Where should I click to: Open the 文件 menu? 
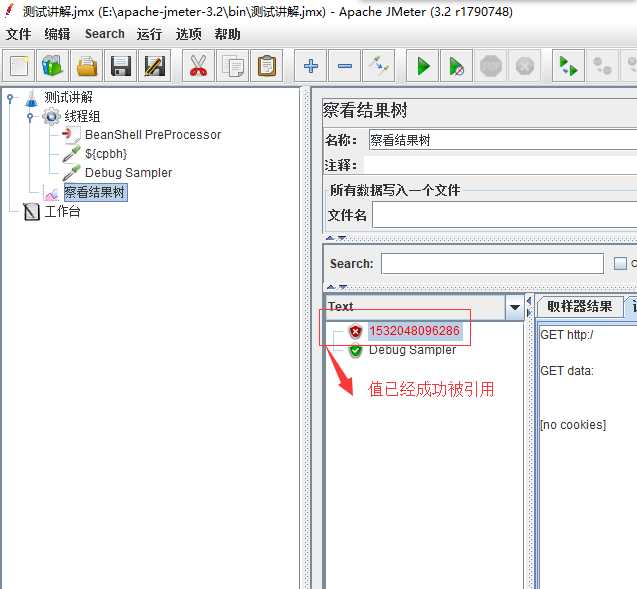pyautogui.click(x=19, y=34)
